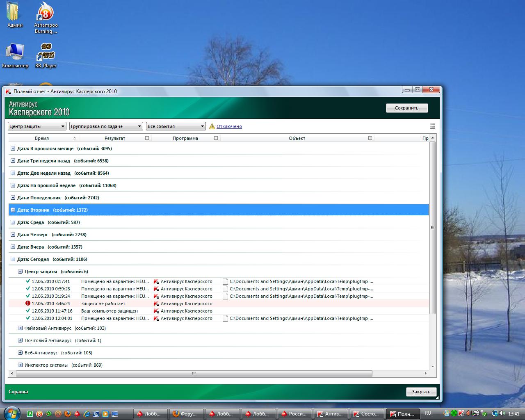Launch Ashampoo 8 from quick launch
The height and width of the screenshot is (420, 525).
pos(39,414)
